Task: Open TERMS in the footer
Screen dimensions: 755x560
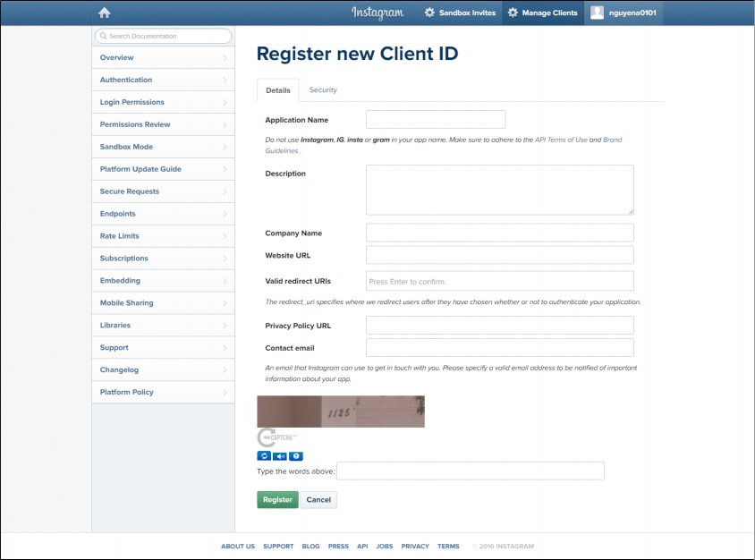Action: pos(448,547)
